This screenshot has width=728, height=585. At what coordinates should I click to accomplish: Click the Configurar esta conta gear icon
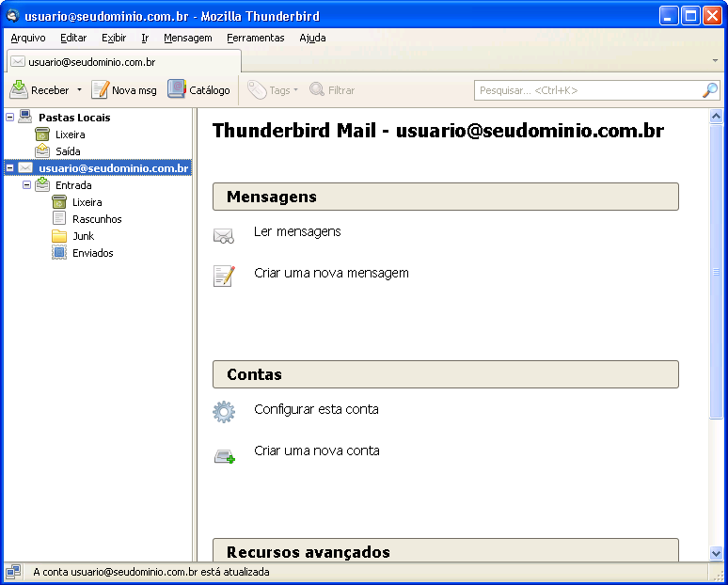tap(224, 412)
